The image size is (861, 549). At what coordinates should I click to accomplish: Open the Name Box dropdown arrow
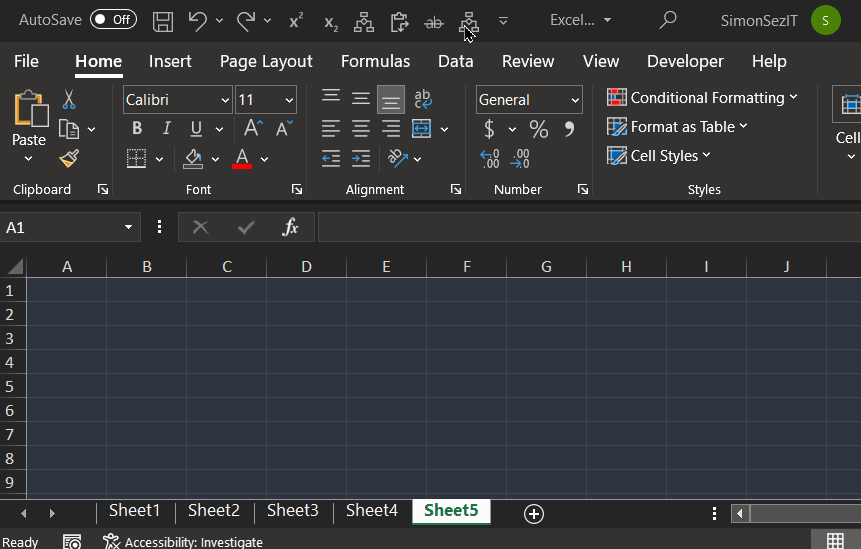click(128, 227)
